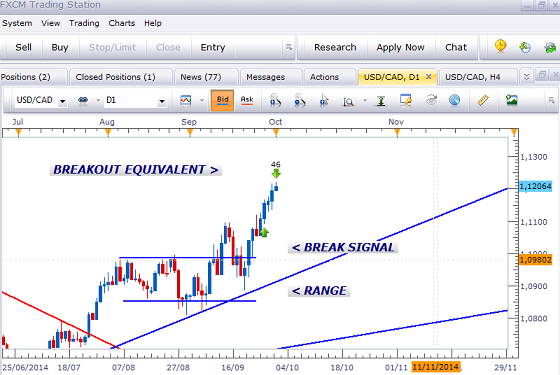Expand the hidden tabs chevron list
560x375 pixels.
(526, 77)
